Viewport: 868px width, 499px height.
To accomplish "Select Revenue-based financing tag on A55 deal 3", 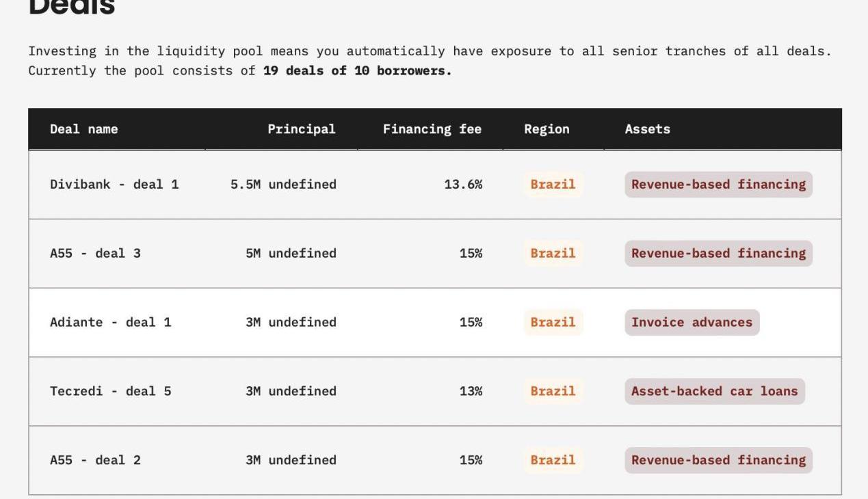I will pyautogui.click(x=718, y=254).
